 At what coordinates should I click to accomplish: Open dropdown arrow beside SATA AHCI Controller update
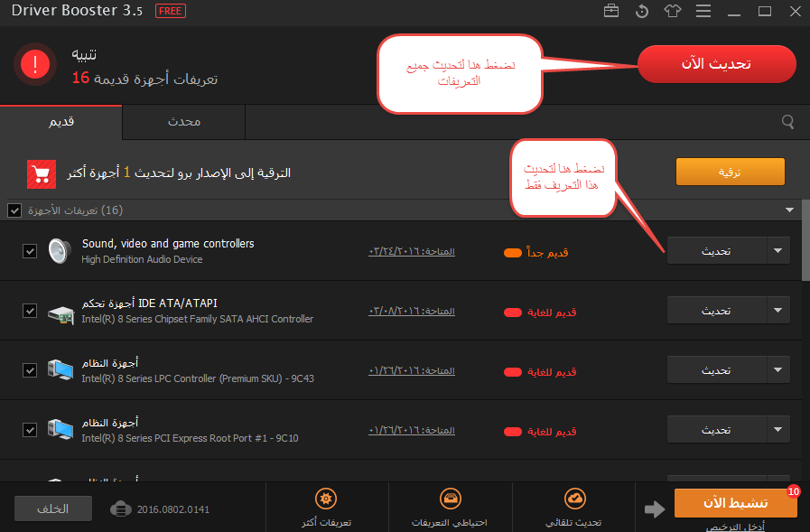click(x=778, y=311)
